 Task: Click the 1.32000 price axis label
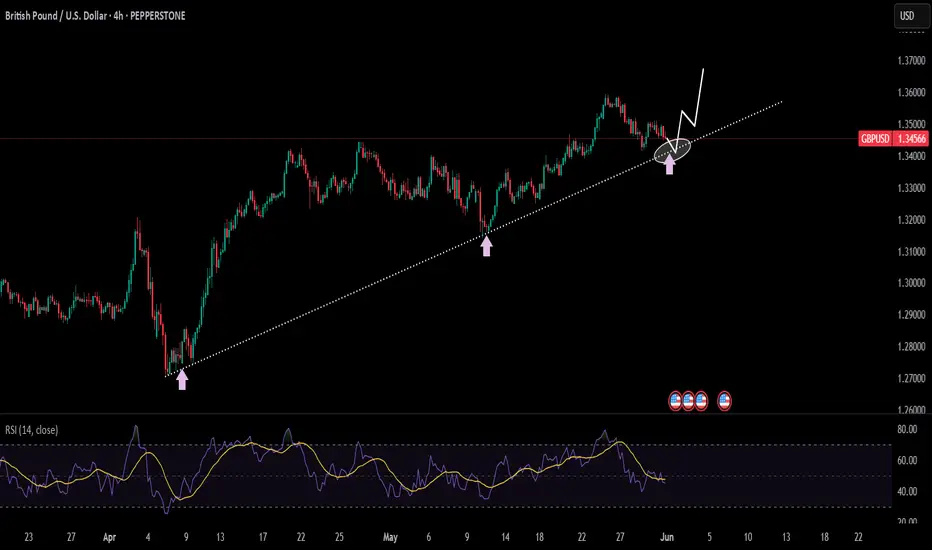click(911, 220)
